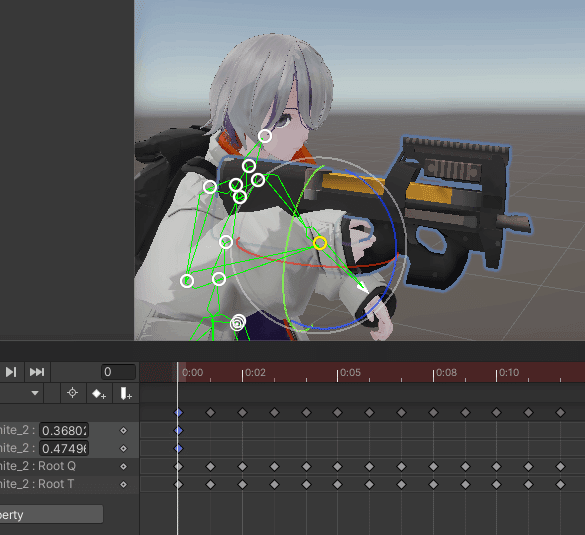Select the Root T keyframe at 0:00

point(179,484)
